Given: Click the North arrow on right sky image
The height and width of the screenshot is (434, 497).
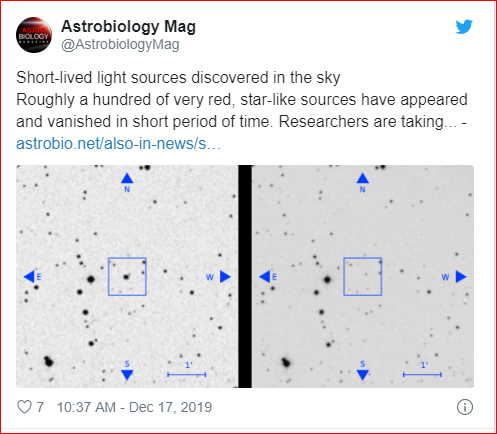Looking at the screenshot, I should (x=363, y=178).
